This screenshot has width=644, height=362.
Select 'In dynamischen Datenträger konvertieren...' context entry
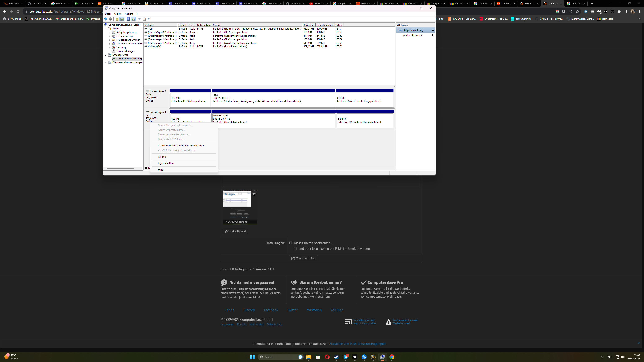click(x=182, y=145)
